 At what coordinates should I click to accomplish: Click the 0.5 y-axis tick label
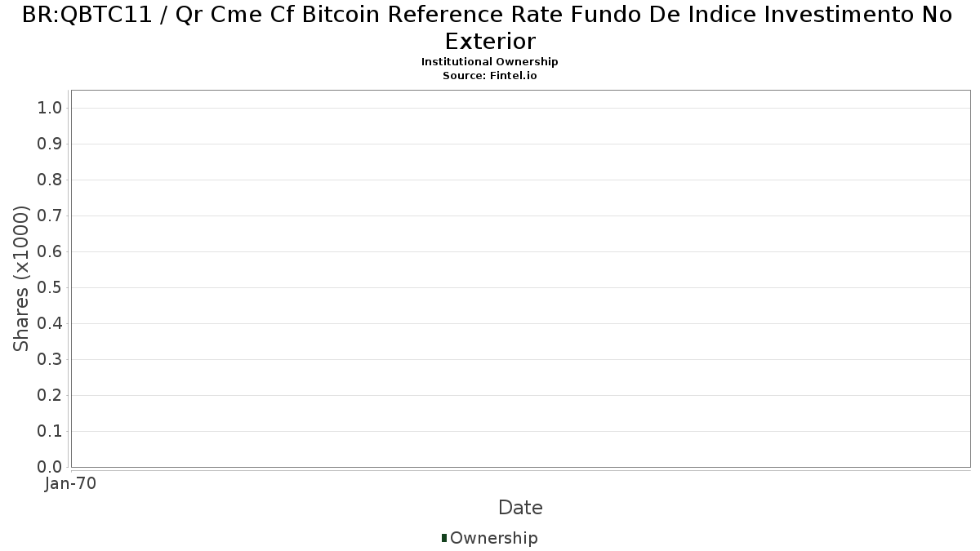coord(50,288)
